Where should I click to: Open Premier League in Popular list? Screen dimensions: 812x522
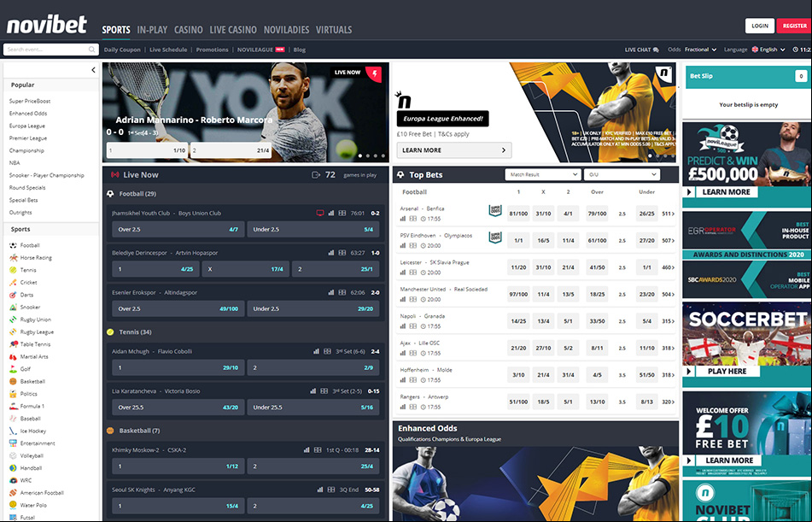tap(28, 138)
